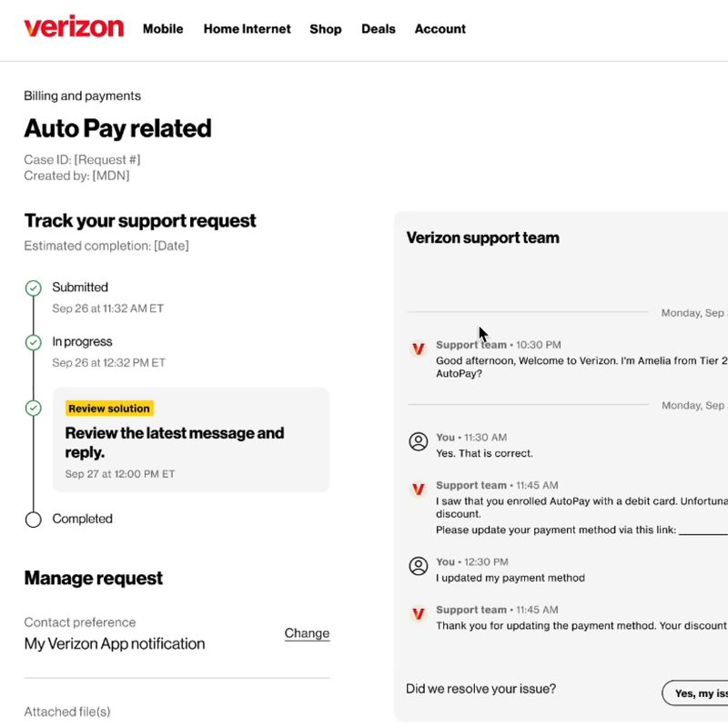Click the Verizon logo

74,26
